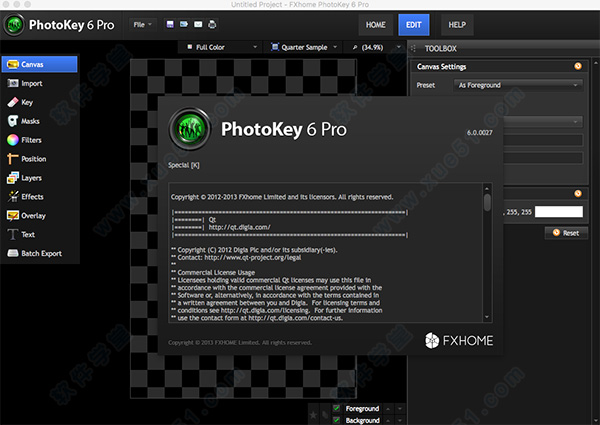Select Import in the left sidebar
This screenshot has height=425, width=600.
pyautogui.click(x=39, y=83)
